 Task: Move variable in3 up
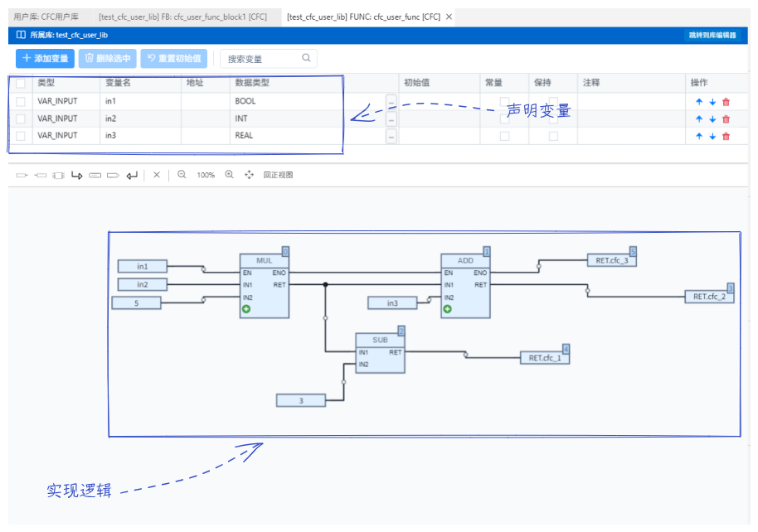click(699, 136)
